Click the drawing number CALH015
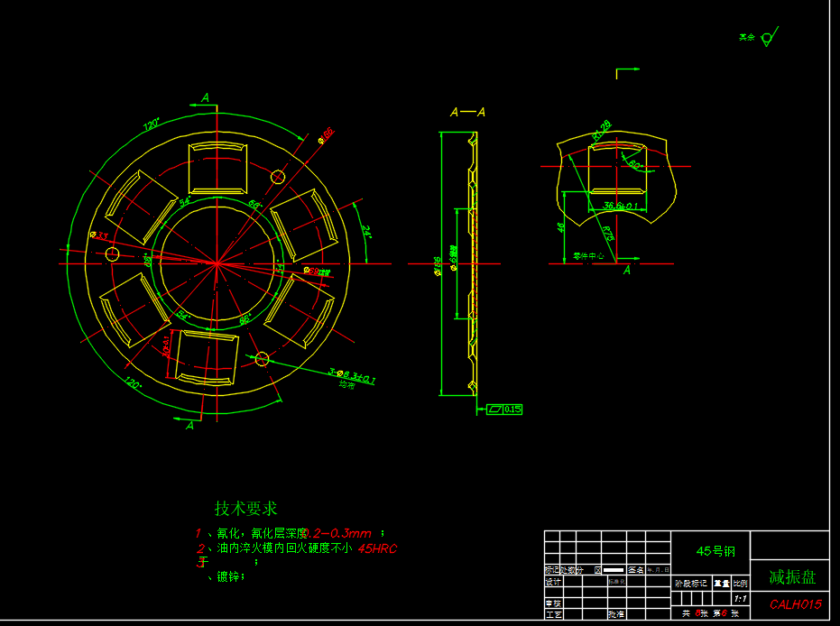 pos(795,604)
